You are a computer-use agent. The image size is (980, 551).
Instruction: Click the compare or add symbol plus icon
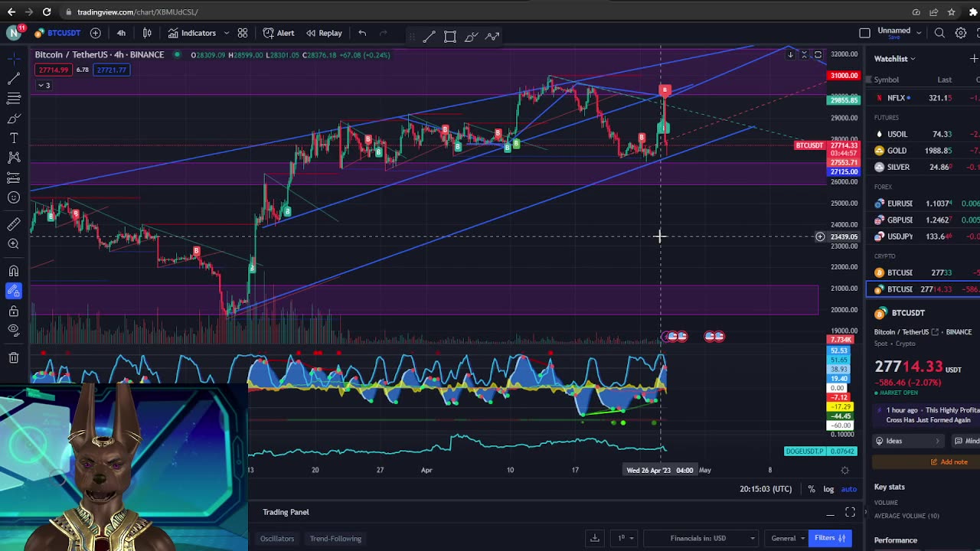[95, 33]
